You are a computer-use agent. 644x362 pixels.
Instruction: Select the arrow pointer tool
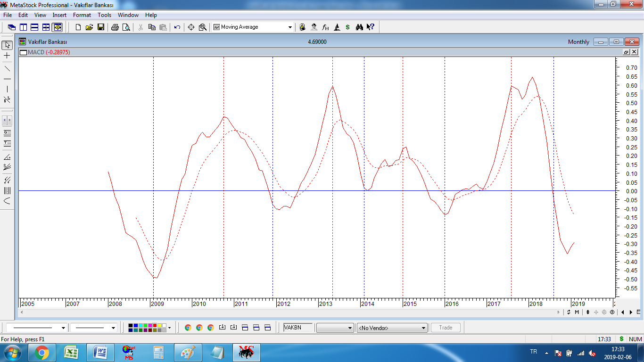[x=7, y=45]
